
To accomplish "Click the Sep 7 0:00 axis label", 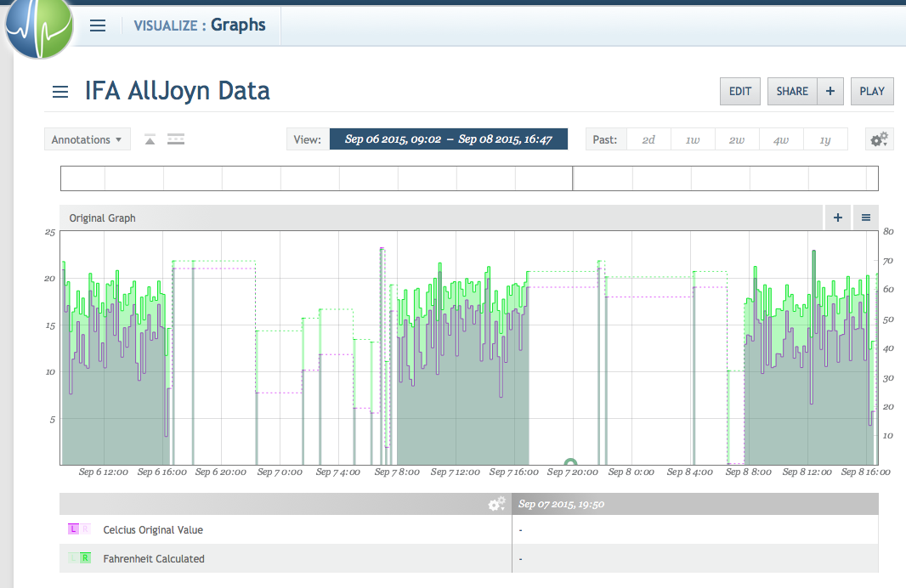I will [280, 472].
